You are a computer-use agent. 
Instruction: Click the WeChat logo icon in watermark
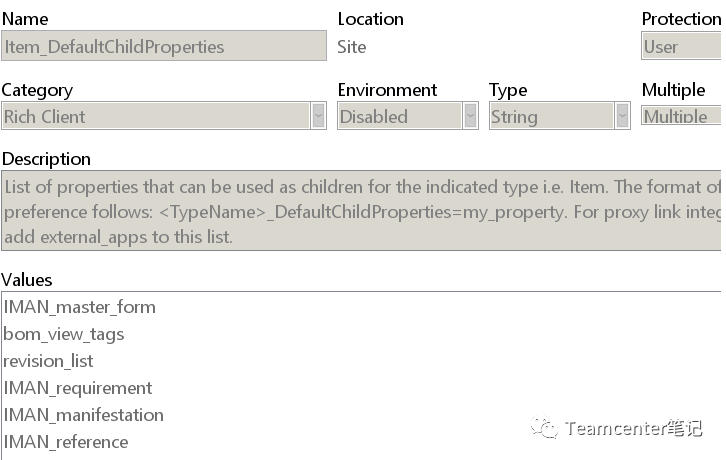545,427
